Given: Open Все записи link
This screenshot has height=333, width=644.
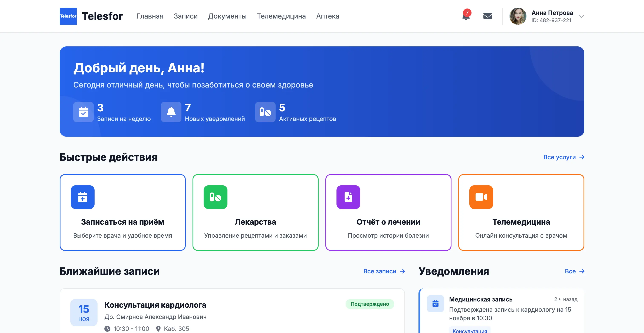Looking at the screenshot, I should point(384,271).
